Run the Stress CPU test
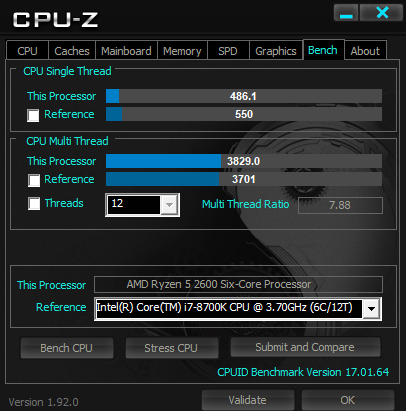 (171, 348)
